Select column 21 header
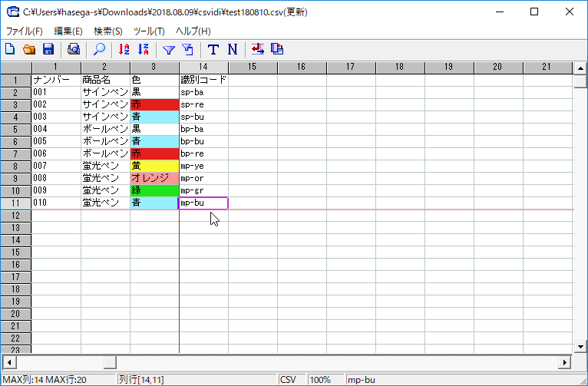The height and width of the screenshot is (386, 588). coord(547,68)
